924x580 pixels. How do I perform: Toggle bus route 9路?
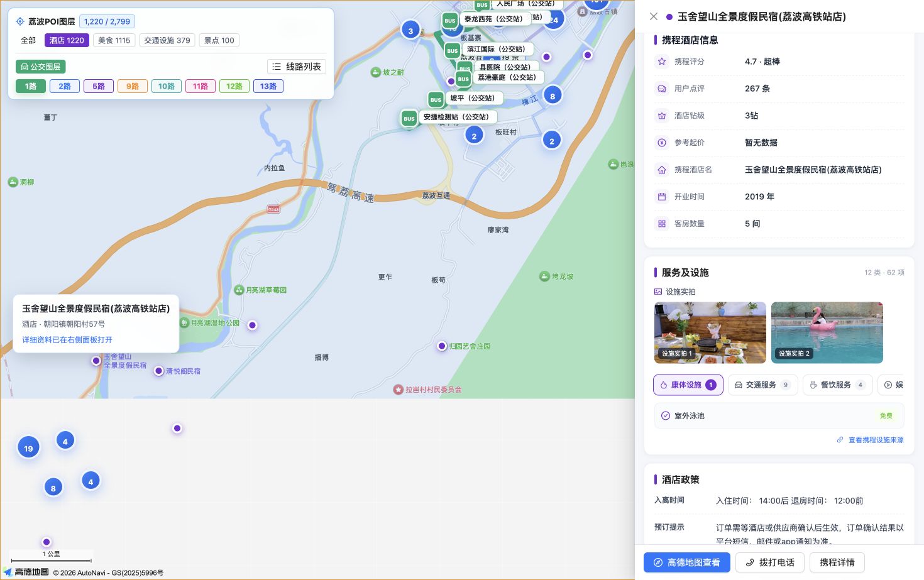click(133, 86)
